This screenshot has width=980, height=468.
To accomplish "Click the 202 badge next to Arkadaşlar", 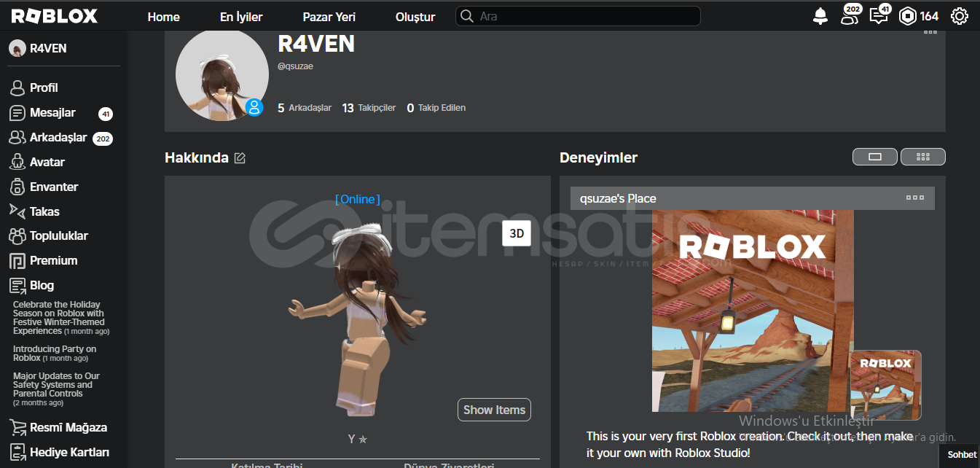I will click(103, 139).
